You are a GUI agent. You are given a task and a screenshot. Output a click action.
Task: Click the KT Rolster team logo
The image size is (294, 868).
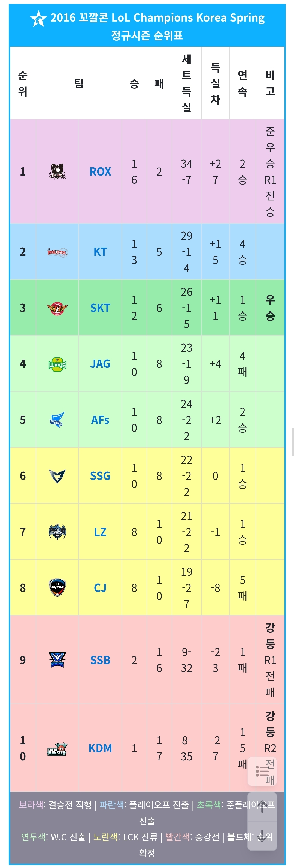(x=57, y=252)
